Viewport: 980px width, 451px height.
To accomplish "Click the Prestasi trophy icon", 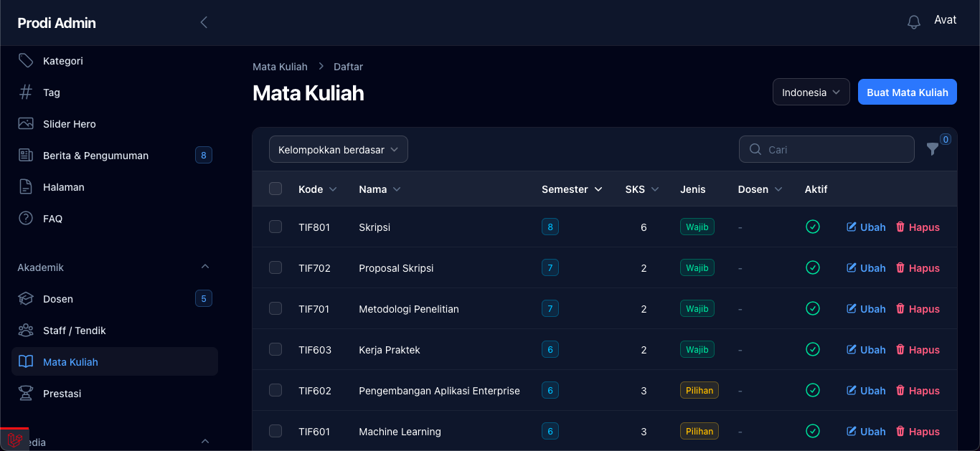I will pyautogui.click(x=26, y=394).
